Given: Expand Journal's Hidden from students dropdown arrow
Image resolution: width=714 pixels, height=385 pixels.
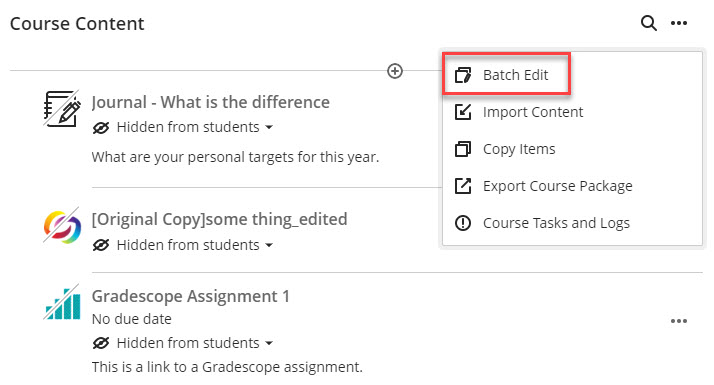Looking at the screenshot, I should tap(269, 128).
